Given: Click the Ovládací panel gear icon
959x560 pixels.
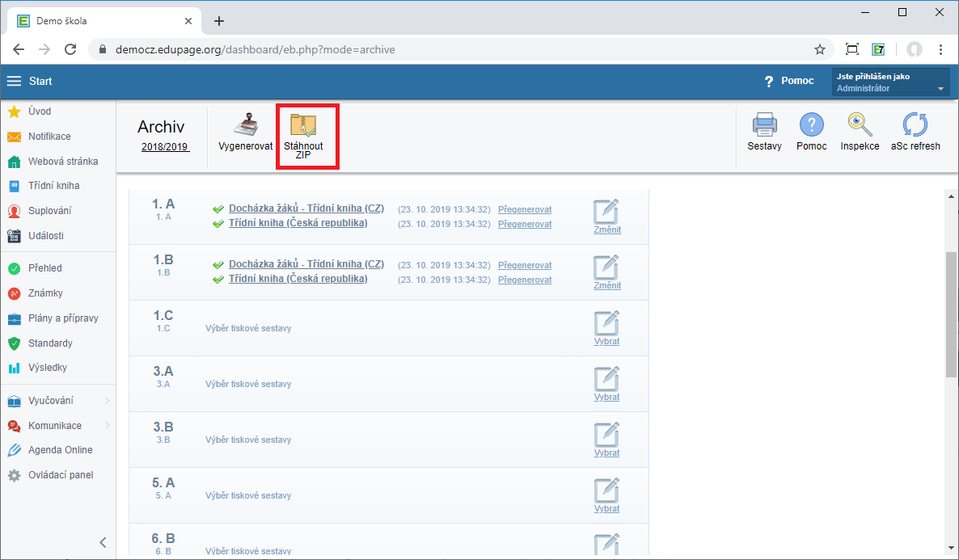Looking at the screenshot, I should coord(14,476).
